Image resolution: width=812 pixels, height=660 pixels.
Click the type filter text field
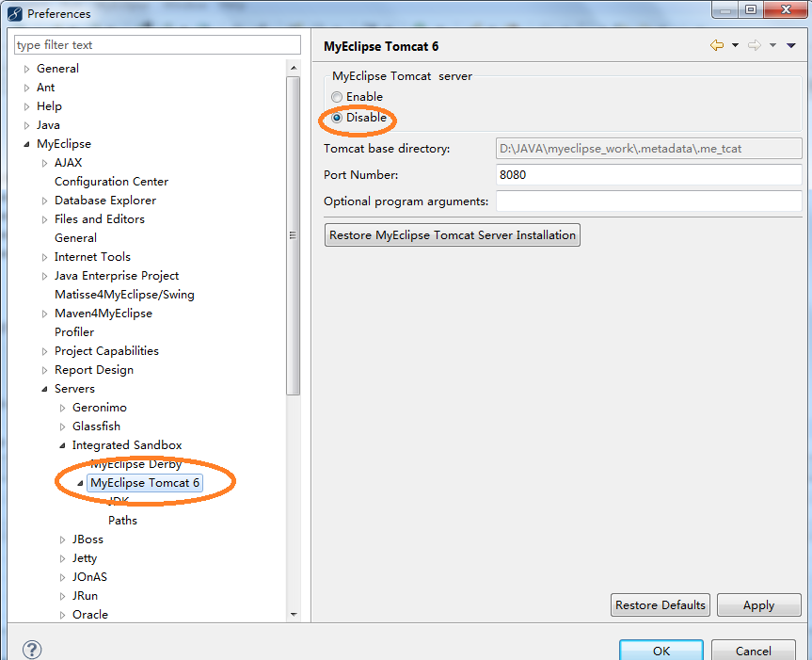[156, 44]
